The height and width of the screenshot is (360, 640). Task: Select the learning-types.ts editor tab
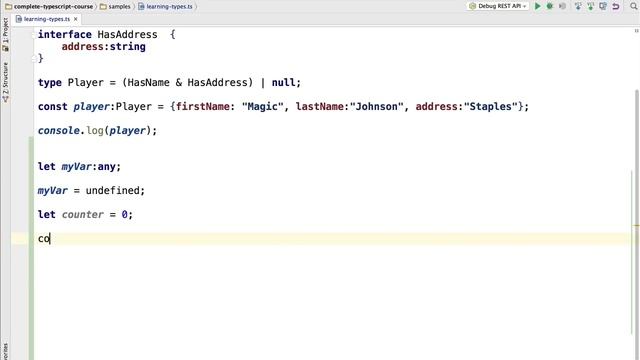click(x=47, y=19)
